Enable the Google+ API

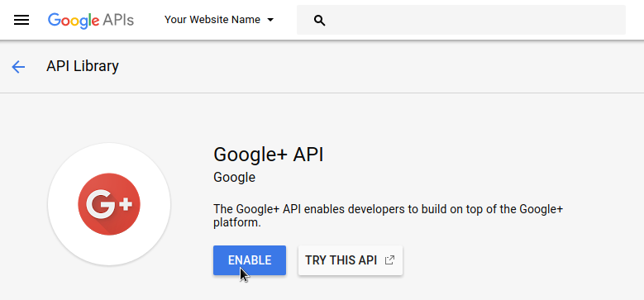pos(250,260)
